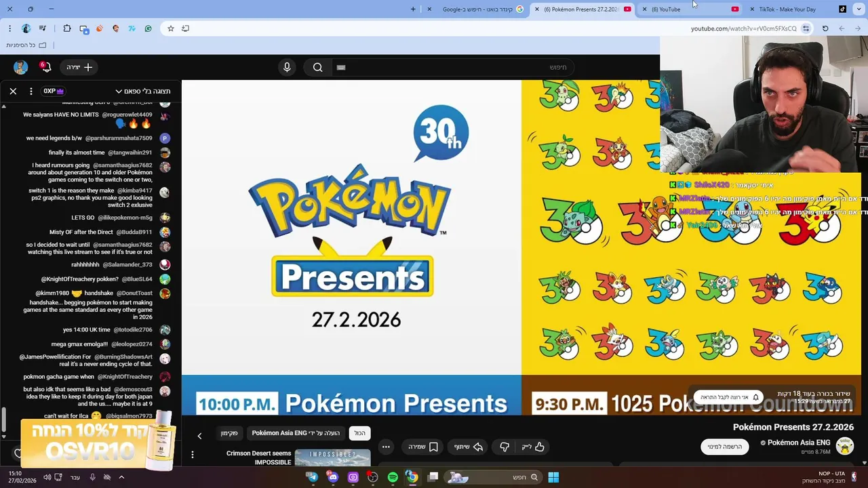Viewport: 868px width, 488px height.
Task: Close the live chat panel
Action: [13, 91]
